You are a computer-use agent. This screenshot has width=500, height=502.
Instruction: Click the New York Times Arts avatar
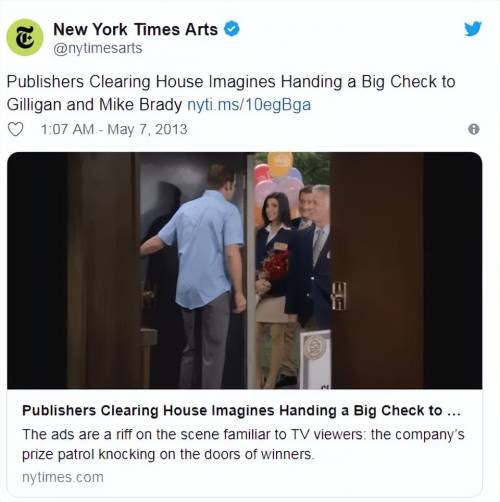tap(25, 37)
